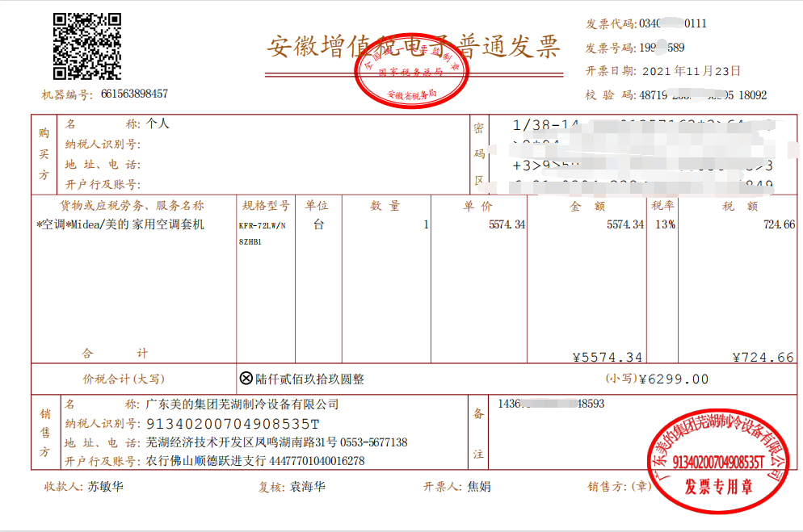Click the 发票号码 label
The image size is (803, 532).
(x=610, y=48)
